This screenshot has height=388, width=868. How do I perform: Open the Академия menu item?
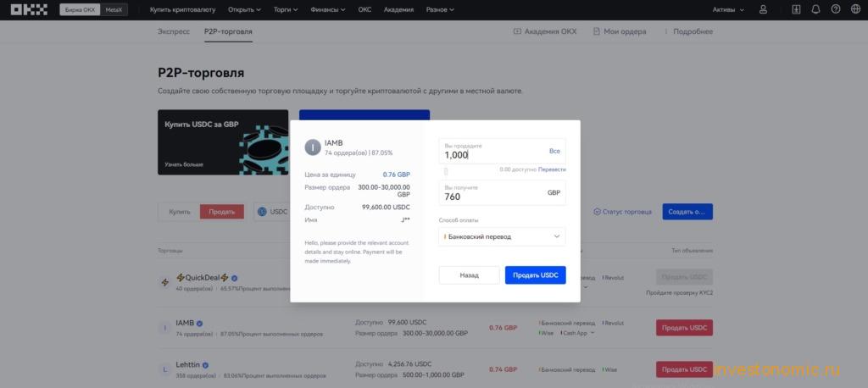pos(398,9)
